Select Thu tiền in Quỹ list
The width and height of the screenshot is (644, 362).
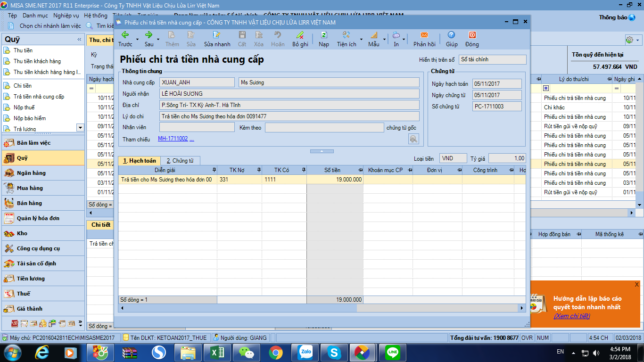(23, 50)
